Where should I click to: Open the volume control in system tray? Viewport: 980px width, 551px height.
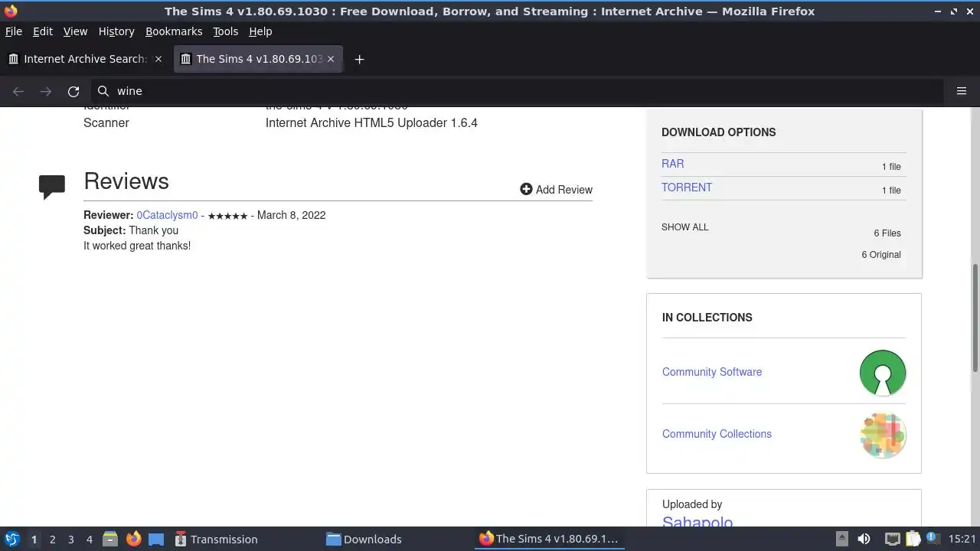864,539
